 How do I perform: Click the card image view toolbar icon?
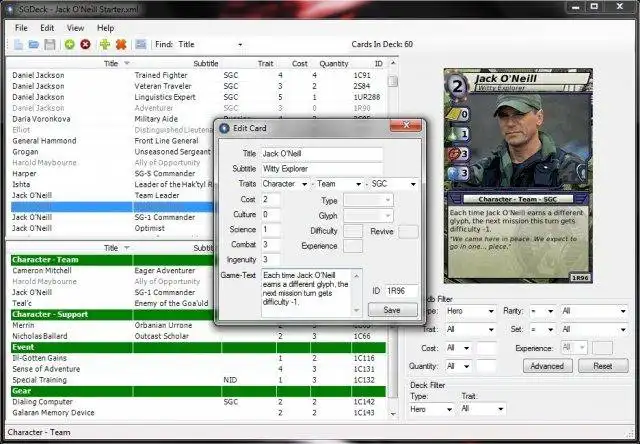click(x=141, y=44)
